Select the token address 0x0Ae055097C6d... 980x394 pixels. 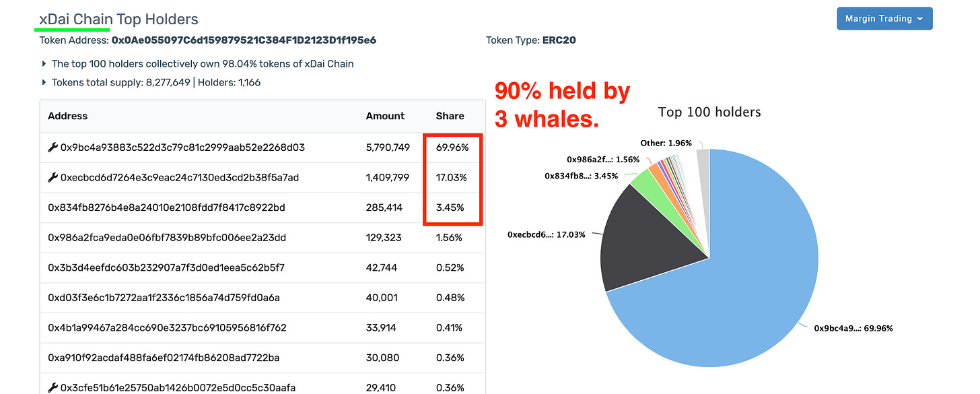pyautogui.click(x=244, y=40)
